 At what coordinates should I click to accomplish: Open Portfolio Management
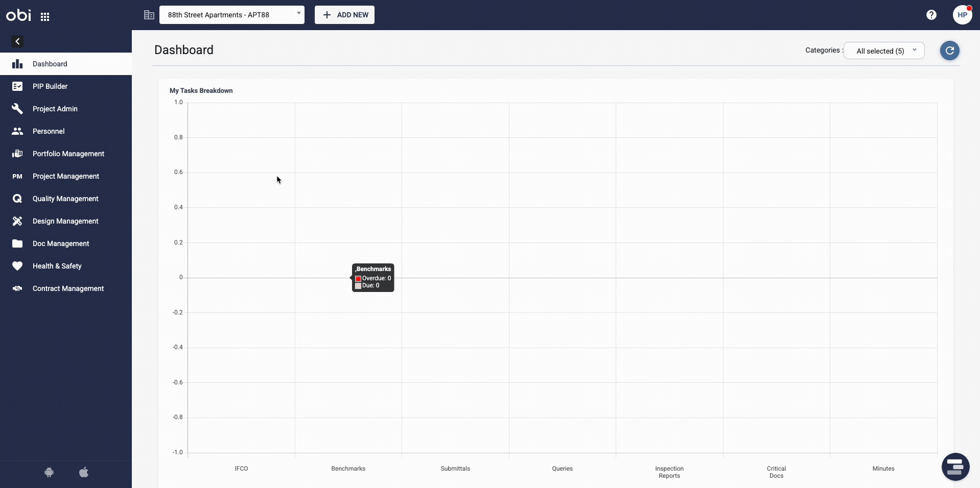68,154
